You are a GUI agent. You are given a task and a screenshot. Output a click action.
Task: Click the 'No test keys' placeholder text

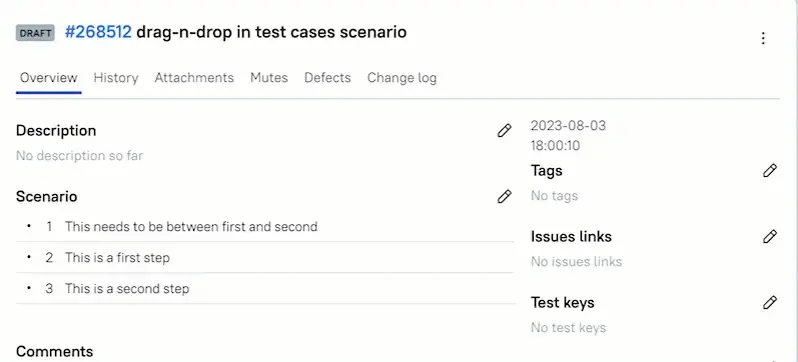(568, 327)
